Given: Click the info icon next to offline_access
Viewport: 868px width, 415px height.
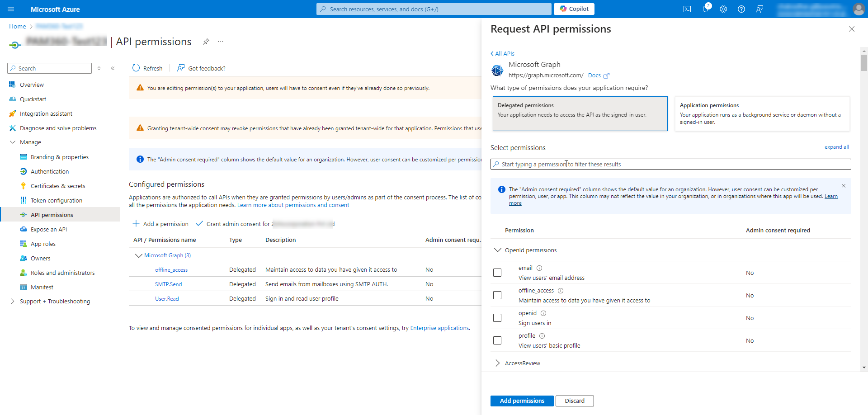Looking at the screenshot, I should [x=561, y=291].
